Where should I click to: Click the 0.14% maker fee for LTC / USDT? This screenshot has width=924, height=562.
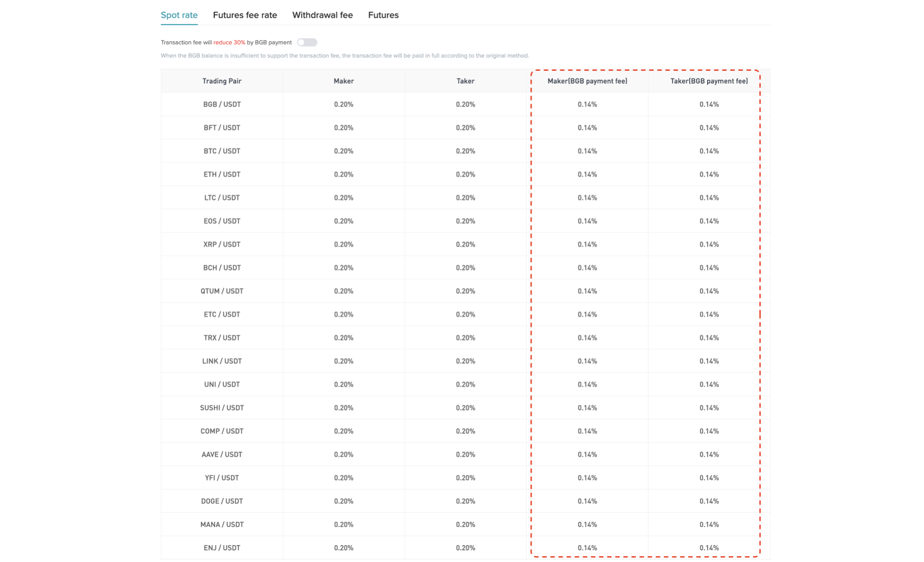click(x=587, y=197)
